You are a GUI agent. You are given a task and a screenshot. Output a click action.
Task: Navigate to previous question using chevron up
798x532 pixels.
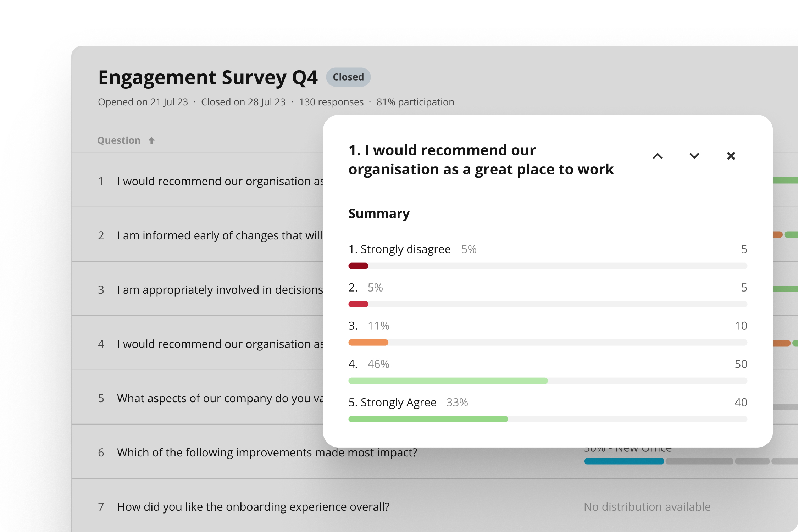point(657,156)
